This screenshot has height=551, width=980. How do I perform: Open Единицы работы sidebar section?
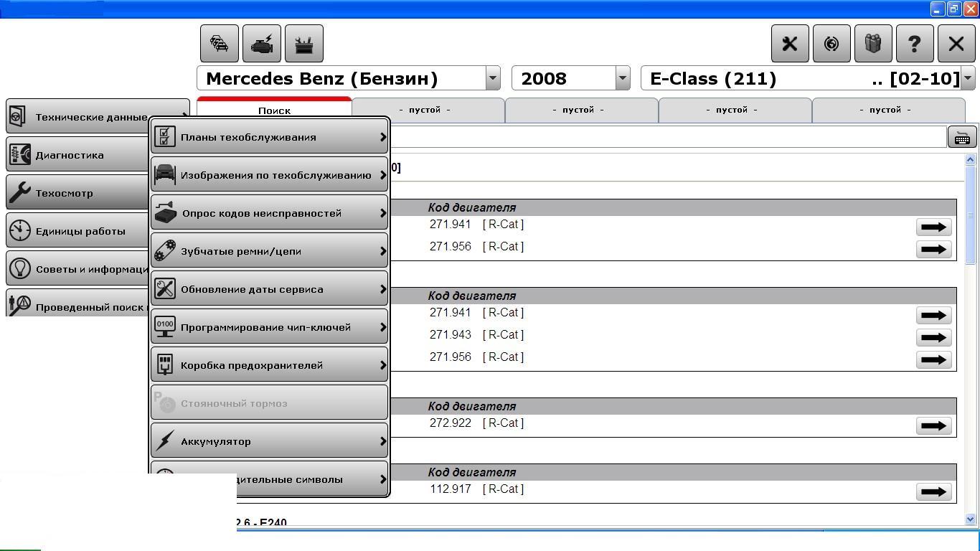coord(77,230)
